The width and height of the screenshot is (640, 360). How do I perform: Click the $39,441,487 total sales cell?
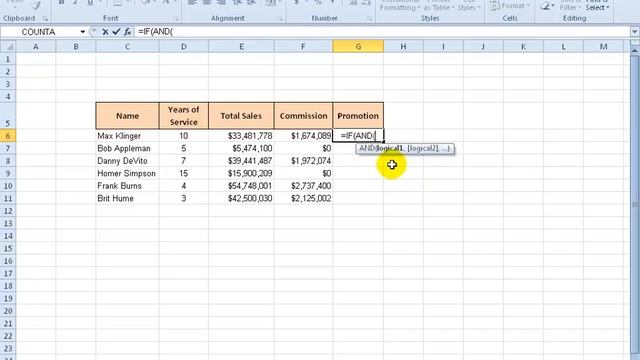pyautogui.click(x=241, y=161)
